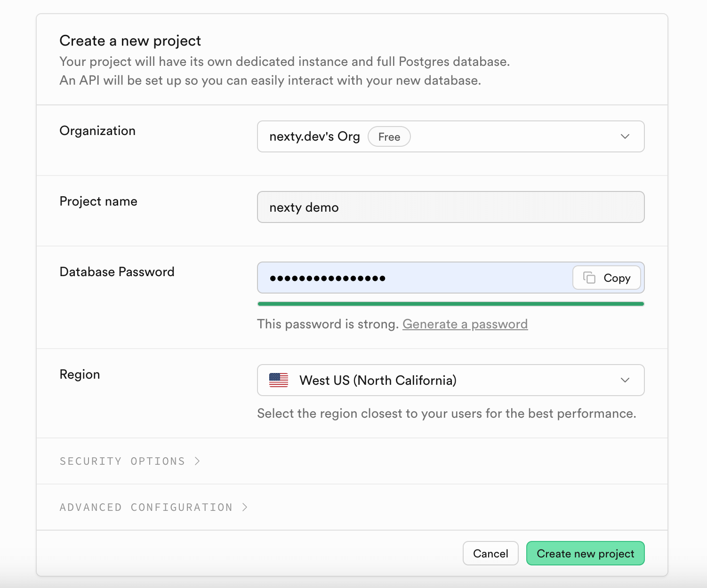Click the Security Options chevron icon
Screen dimensions: 707x588
click(x=198, y=461)
